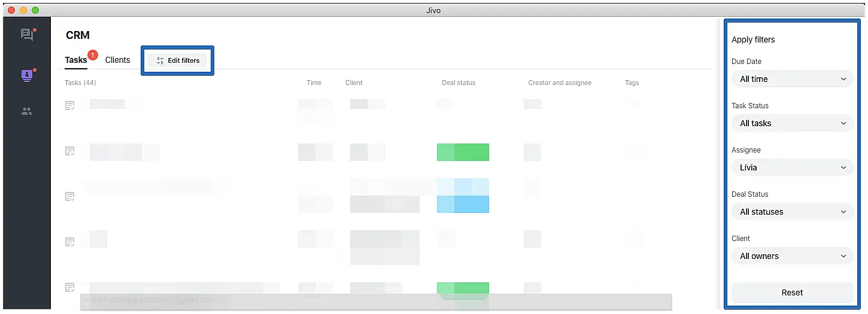Click the Time column header
Image resolution: width=868 pixels, height=314 pixels.
[314, 83]
